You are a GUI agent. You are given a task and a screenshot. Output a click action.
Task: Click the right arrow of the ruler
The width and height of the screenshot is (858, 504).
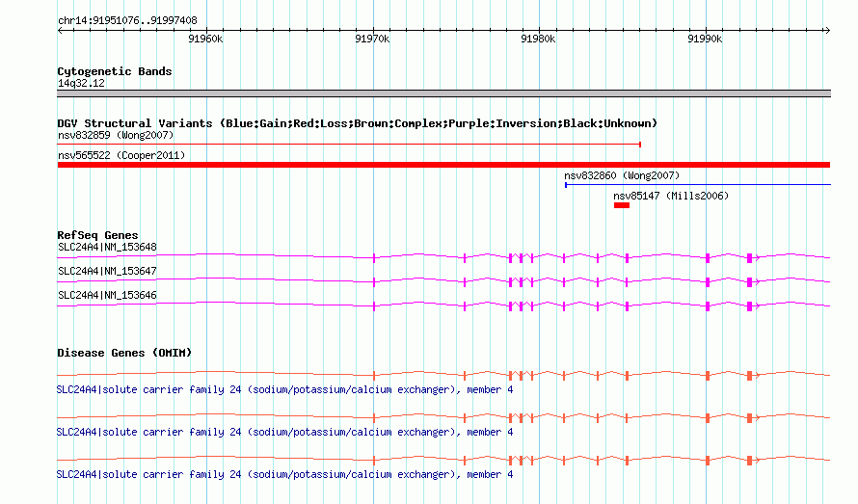click(x=827, y=30)
